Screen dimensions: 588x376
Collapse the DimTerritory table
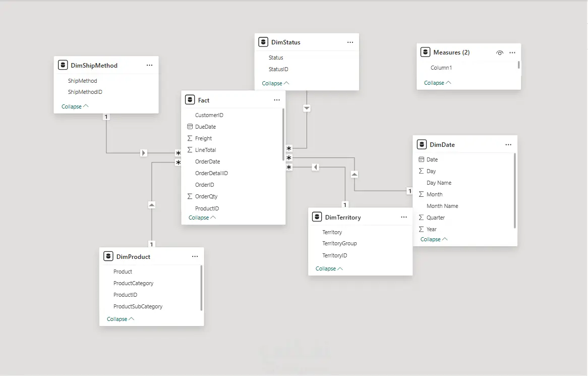pyautogui.click(x=329, y=268)
